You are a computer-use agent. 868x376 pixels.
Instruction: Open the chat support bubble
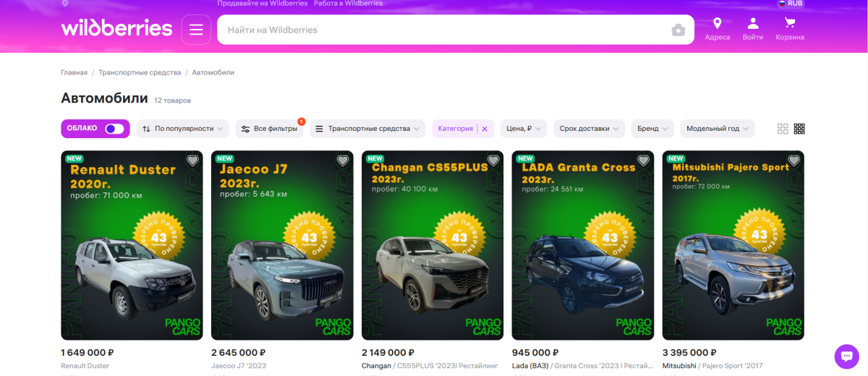coord(846,356)
